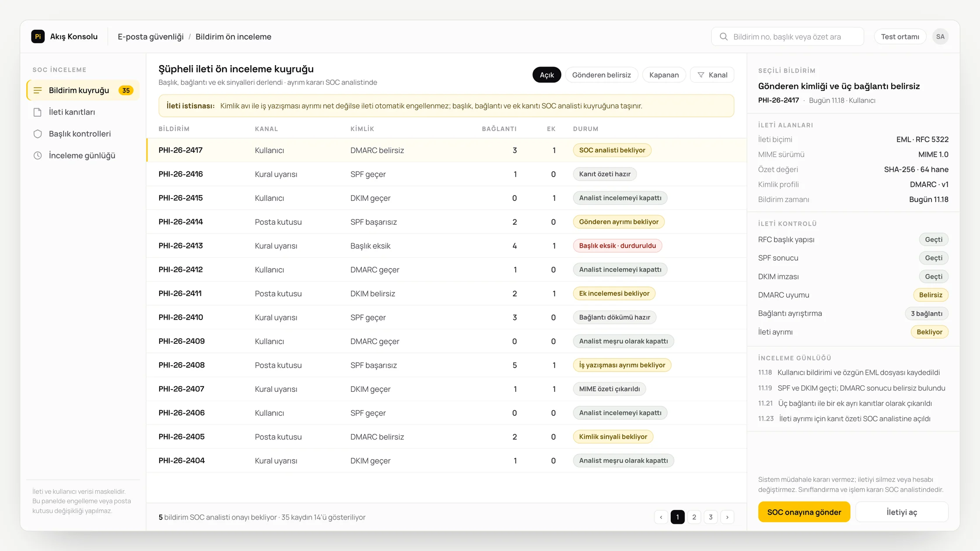
Task: Select the Kapanan filter
Action: point(664,75)
